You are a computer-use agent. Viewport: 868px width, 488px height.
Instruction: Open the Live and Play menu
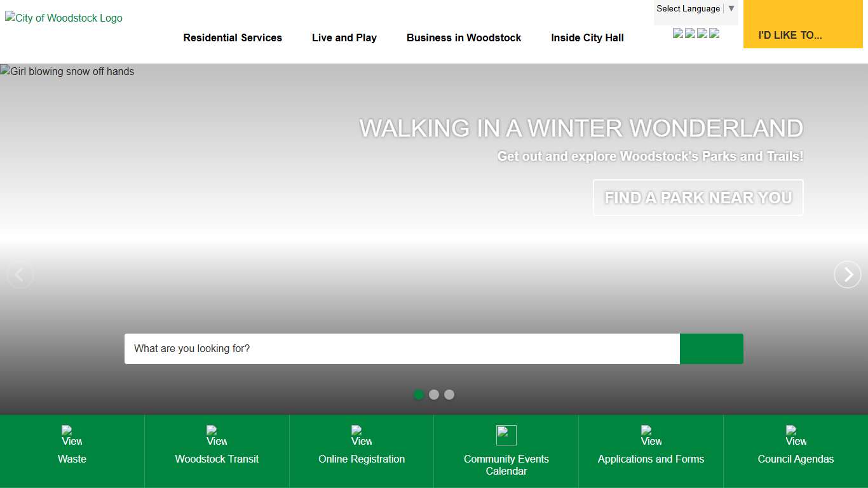click(344, 38)
